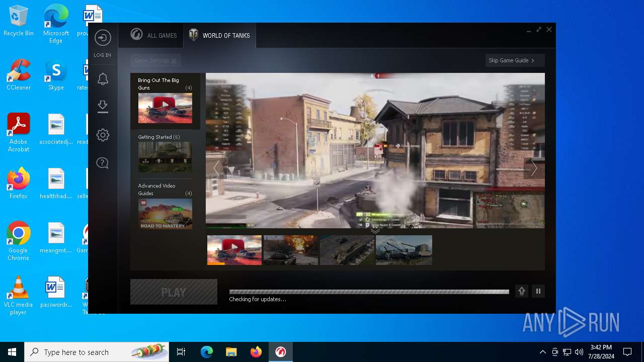Image resolution: width=644 pixels, height=362 pixels.
Task: Open Task View in taskbar
Action: pyautogui.click(x=181, y=352)
